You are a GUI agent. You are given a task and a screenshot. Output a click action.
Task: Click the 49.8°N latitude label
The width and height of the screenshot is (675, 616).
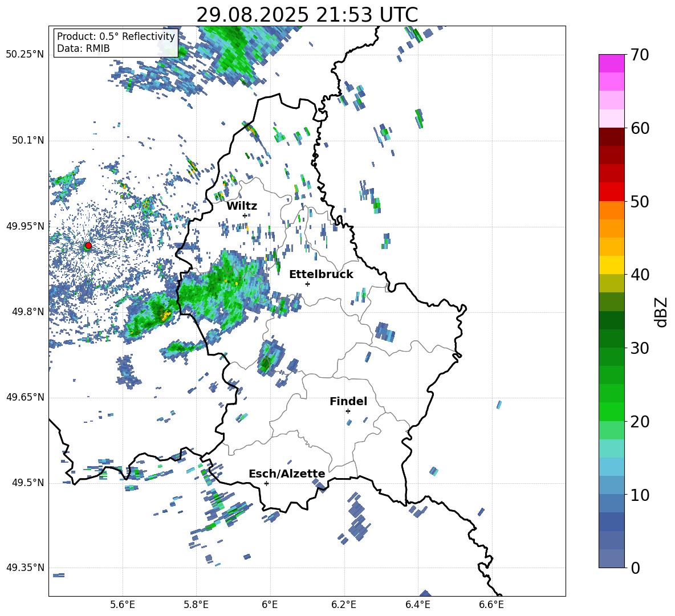pyautogui.click(x=28, y=312)
